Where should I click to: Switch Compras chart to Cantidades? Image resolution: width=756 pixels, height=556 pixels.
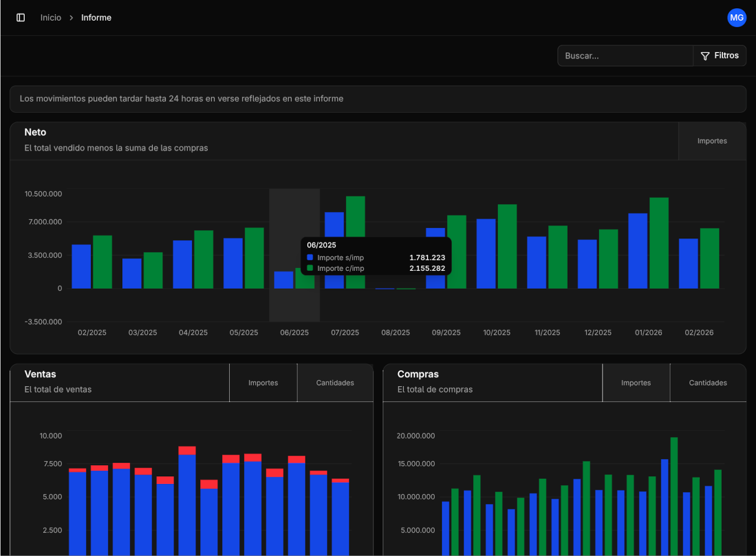tap(708, 383)
